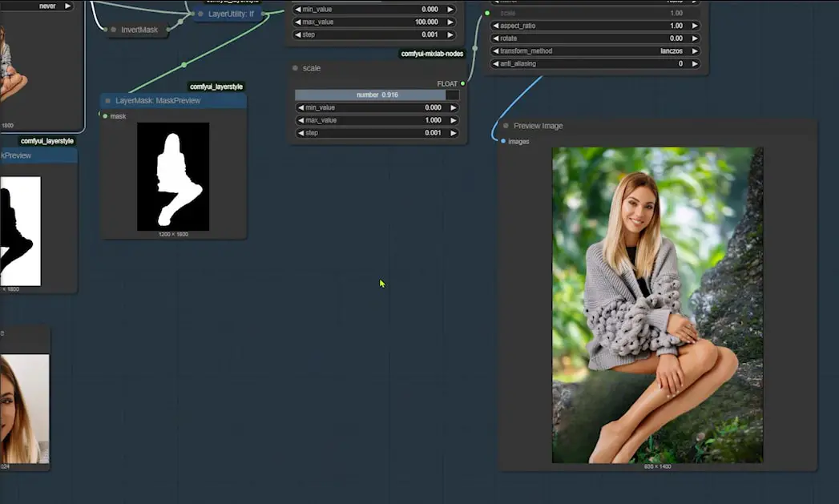Screen dimensions: 839x504
Task: Click the Preview Image node title
Action: point(538,126)
